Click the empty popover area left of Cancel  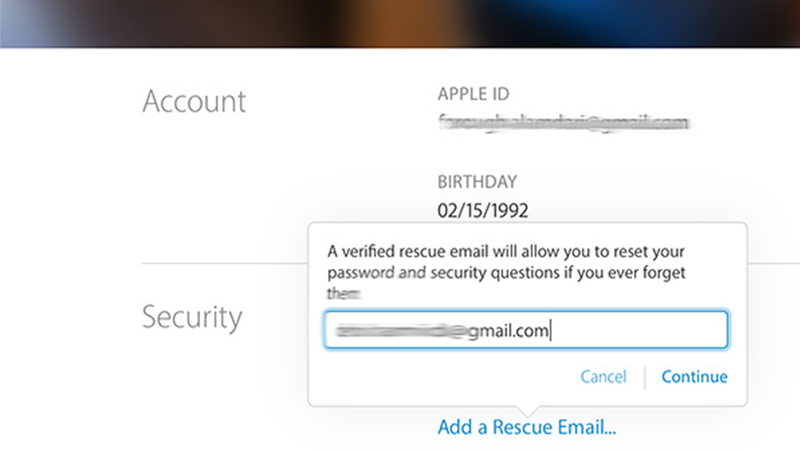(440, 377)
